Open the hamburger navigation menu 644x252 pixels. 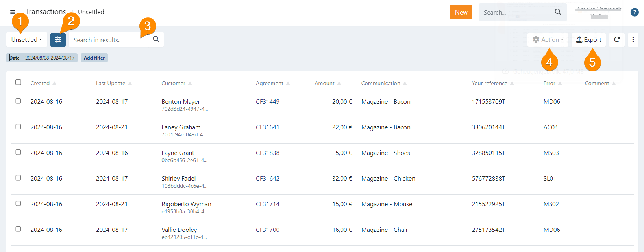(13, 12)
